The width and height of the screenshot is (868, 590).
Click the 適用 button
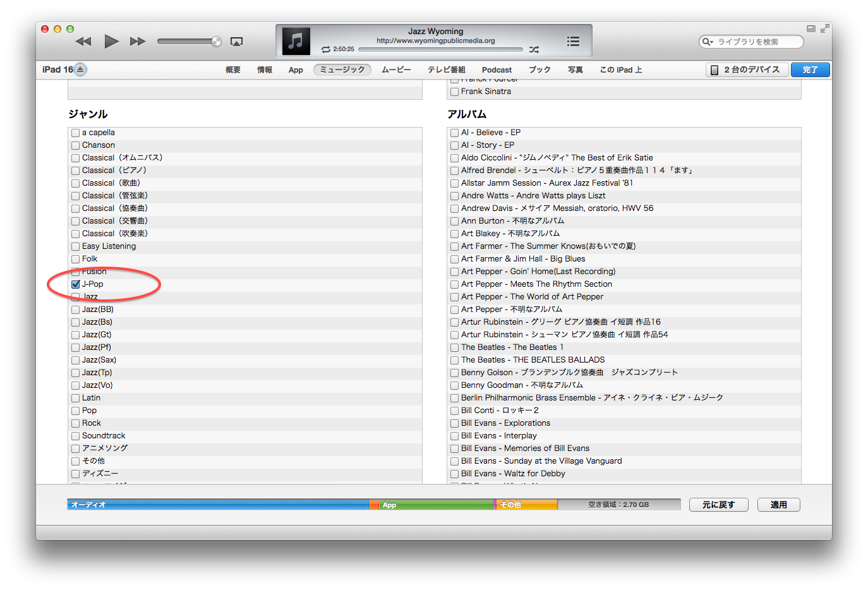[x=778, y=505]
